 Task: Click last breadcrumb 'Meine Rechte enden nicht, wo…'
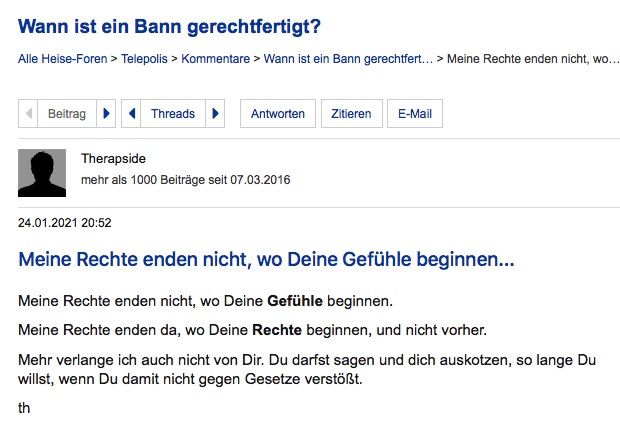pos(532,60)
